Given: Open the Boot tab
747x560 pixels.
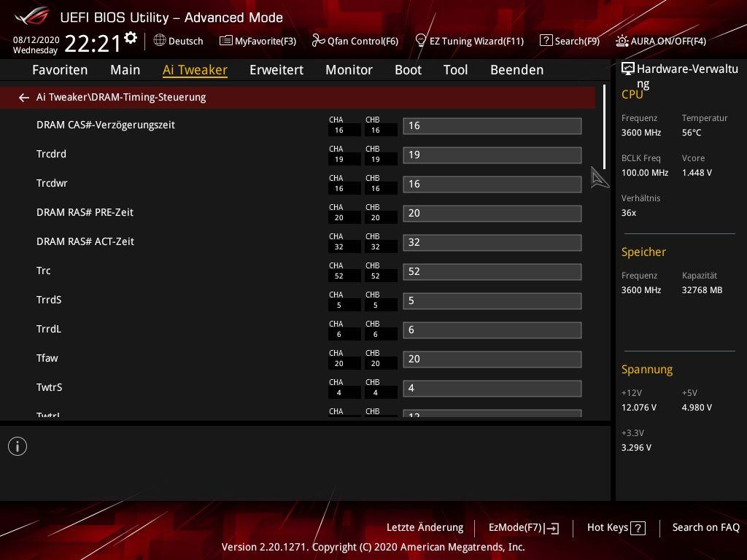Looking at the screenshot, I should point(409,70).
